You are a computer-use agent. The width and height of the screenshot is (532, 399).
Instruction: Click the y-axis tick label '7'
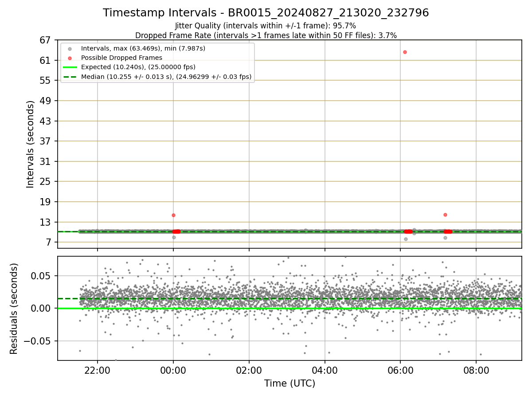(49, 243)
